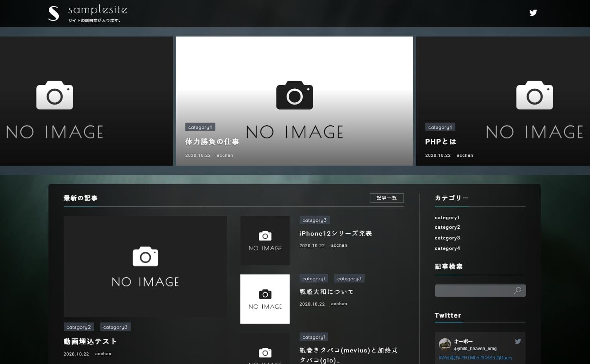
Task: Click the Twitter bird in the tweet widget
Action: 518,341
